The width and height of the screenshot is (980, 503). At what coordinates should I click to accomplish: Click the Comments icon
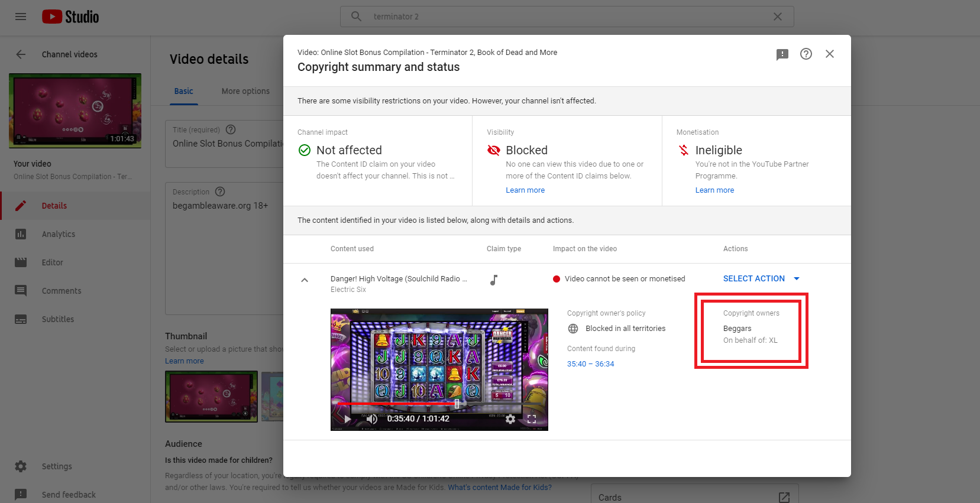[x=21, y=291]
